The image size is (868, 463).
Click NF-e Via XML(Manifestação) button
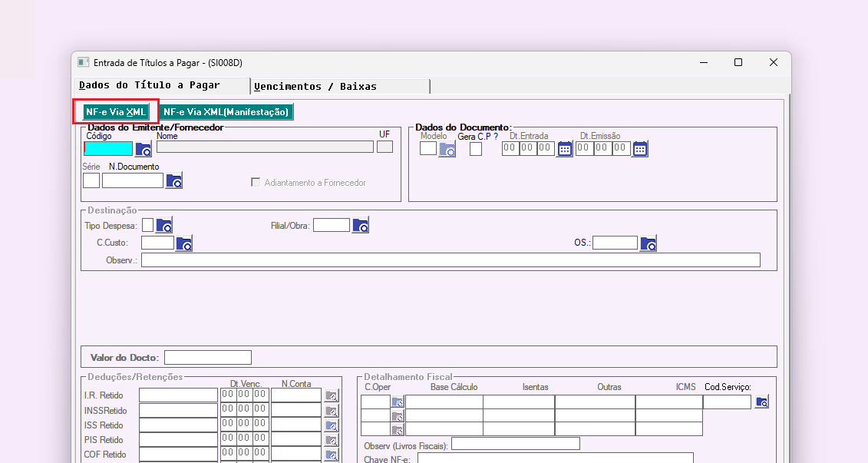[x=226, y=112]
